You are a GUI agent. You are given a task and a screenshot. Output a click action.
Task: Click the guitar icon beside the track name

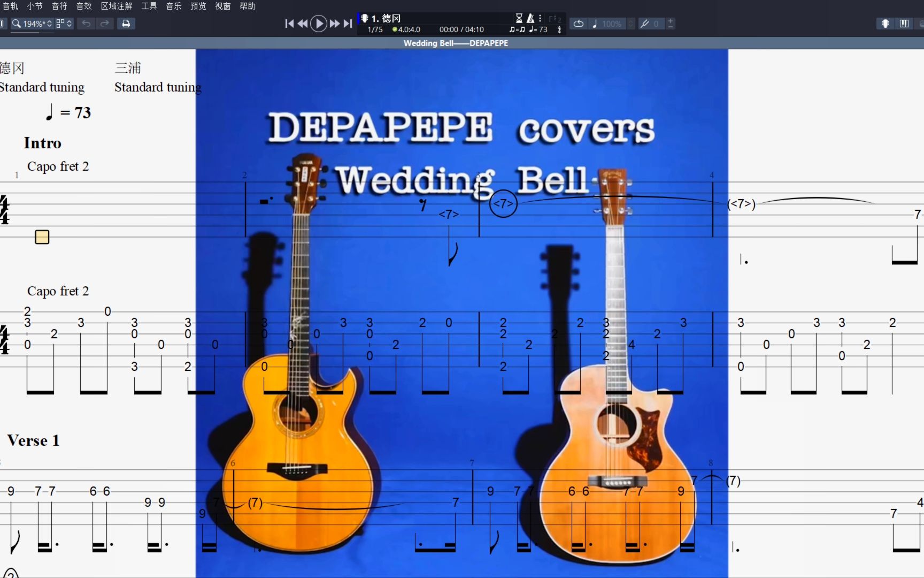[365, 18]
